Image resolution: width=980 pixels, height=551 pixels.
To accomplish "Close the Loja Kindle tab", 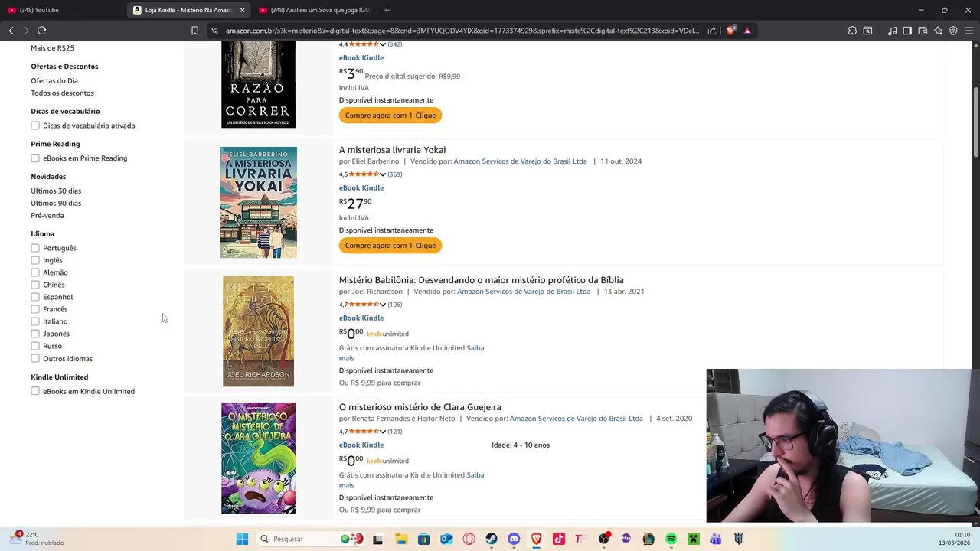I will [242, 10].
